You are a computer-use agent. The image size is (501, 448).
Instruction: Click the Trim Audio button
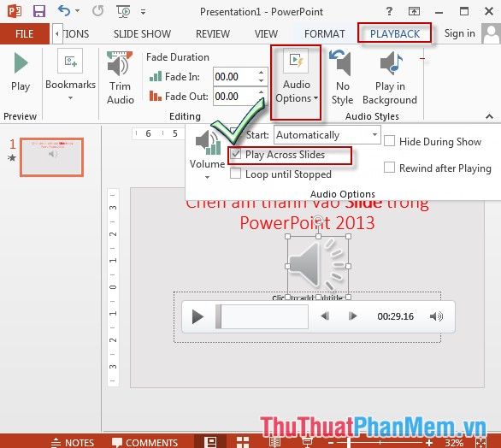coord(120,78)
